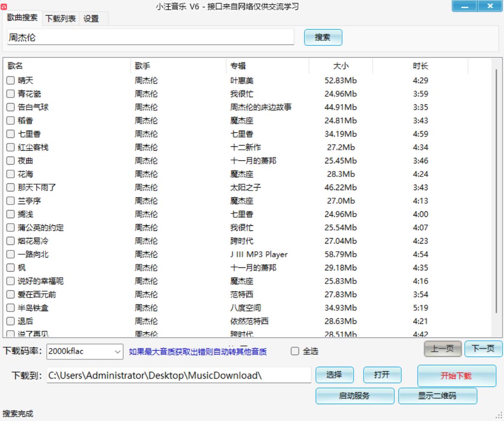Click the album cell 依然范特西
504x421 pixels.
(x=249, y=321)
